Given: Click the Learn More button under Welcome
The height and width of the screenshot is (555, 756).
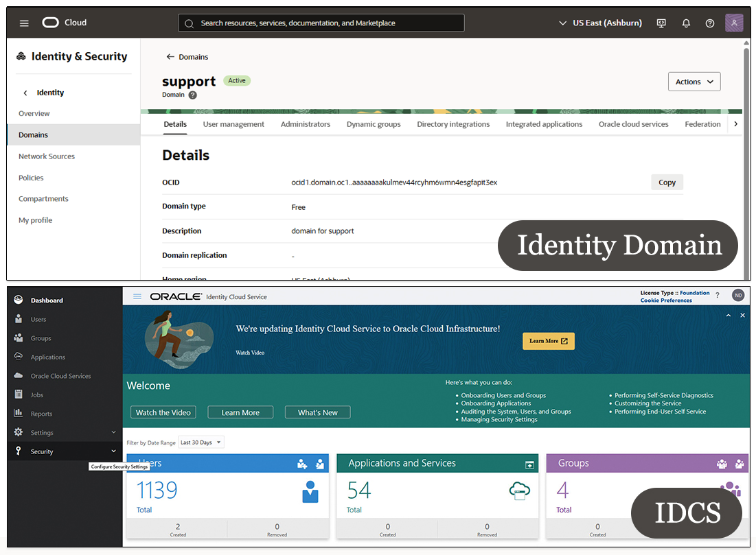Looking at the screenshot, I should coord(240,412).
